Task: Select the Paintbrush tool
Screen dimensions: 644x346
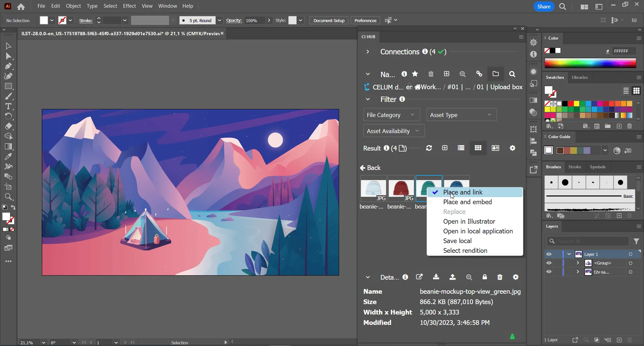Action: pyautogui.click(x=9, y=96)
